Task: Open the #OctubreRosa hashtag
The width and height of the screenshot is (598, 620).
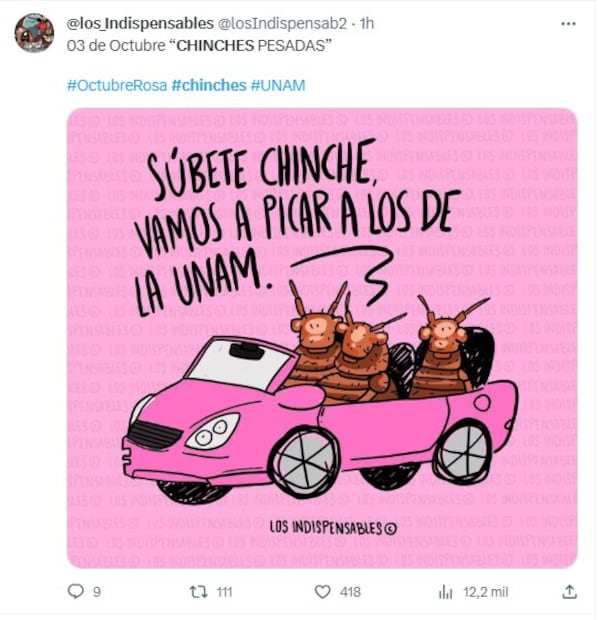Action: tap(117, 85)
